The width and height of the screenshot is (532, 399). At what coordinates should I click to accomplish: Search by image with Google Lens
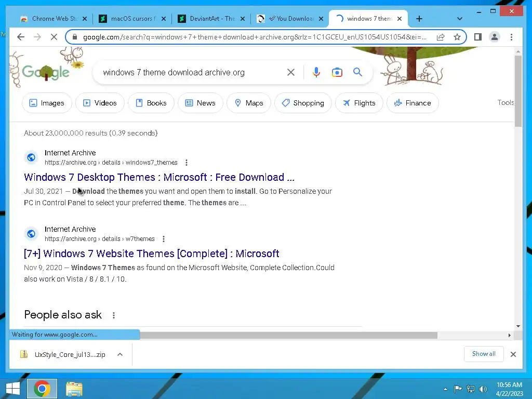(337, 72)
